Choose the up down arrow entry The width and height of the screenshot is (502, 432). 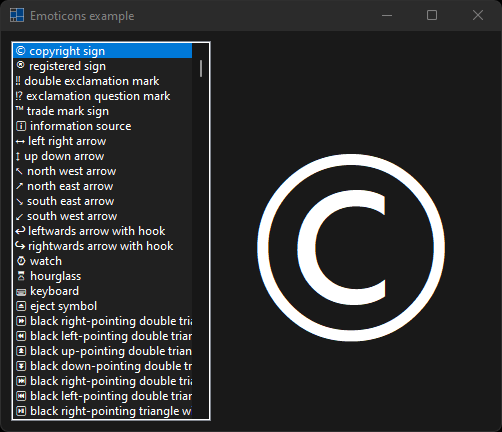pos(103,156)
